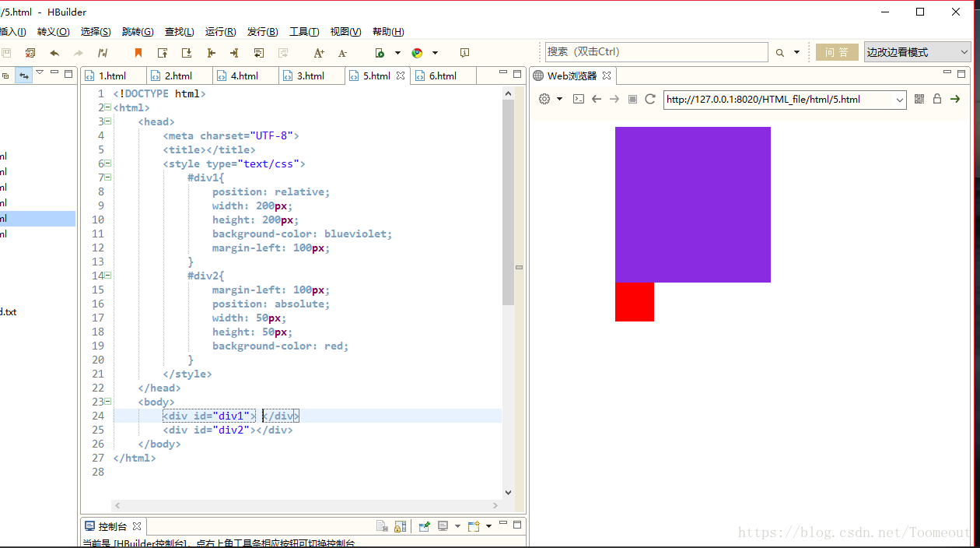Switch to the 3.html editor tab
This screenshot has height=548, width=980.
tap(310, 76)
